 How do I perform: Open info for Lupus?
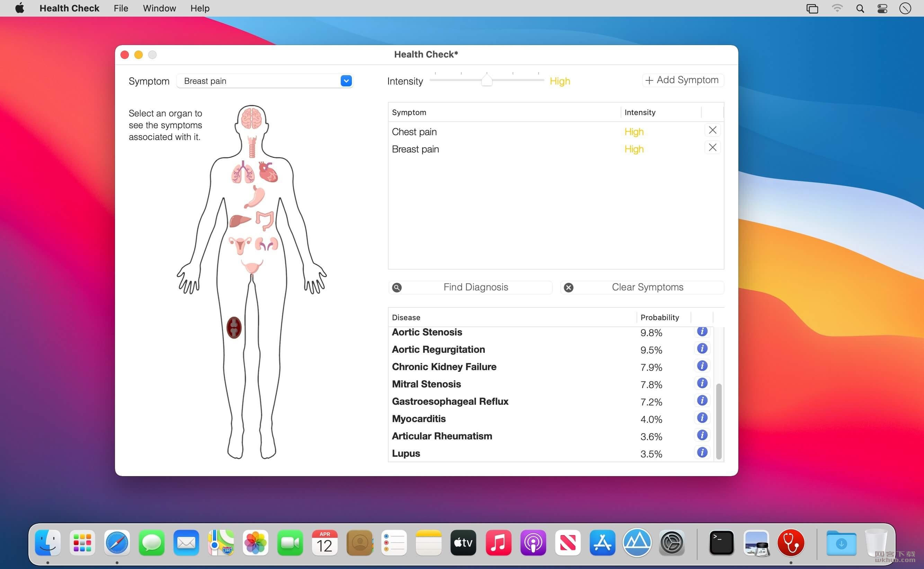click(702, 452)
